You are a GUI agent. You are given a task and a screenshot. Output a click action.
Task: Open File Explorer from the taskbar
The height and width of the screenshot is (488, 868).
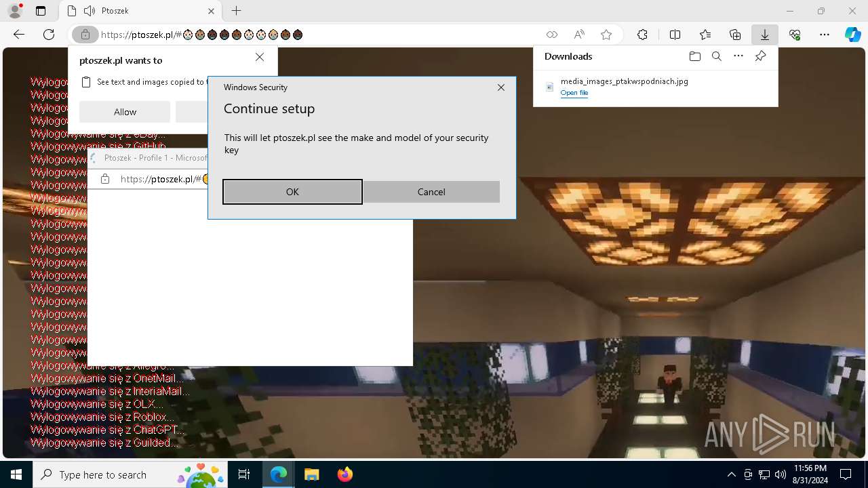311,474
